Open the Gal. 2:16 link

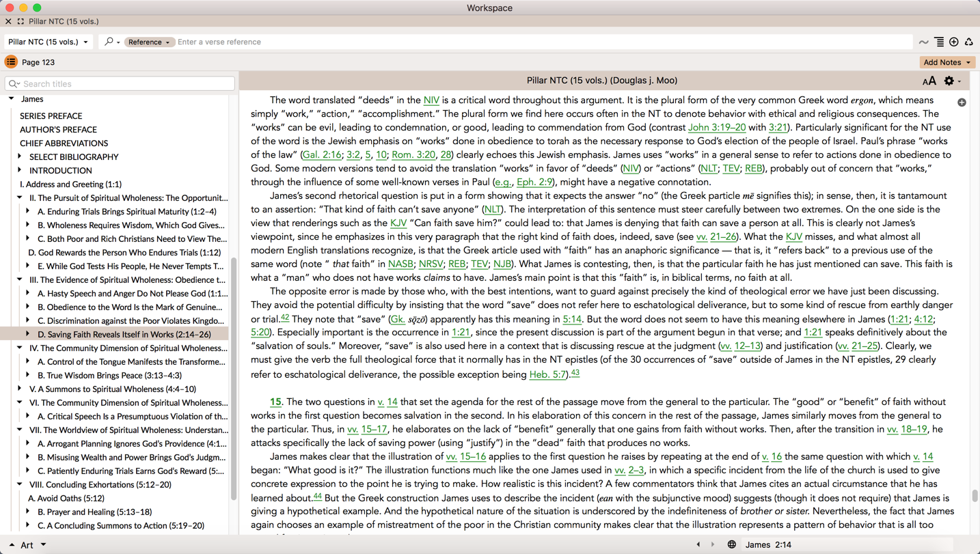click(x=321, y=154)
